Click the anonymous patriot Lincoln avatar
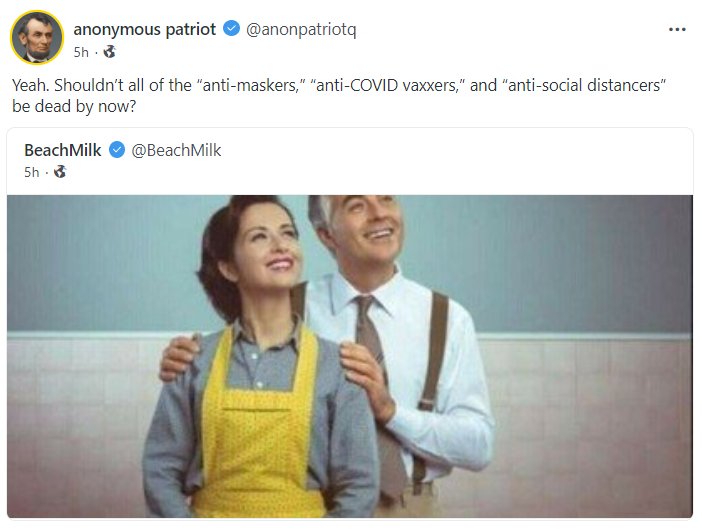Screen dimensions: 702x529 tap(37, 39)
